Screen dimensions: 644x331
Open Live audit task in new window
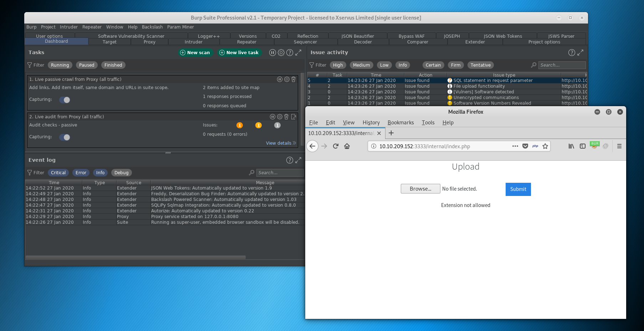point(293,117)
